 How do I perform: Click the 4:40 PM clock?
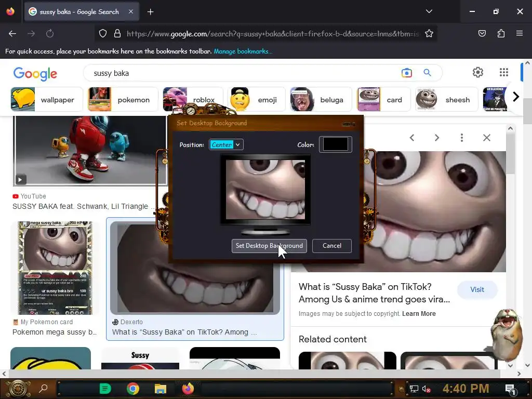[x=465, y=388]
